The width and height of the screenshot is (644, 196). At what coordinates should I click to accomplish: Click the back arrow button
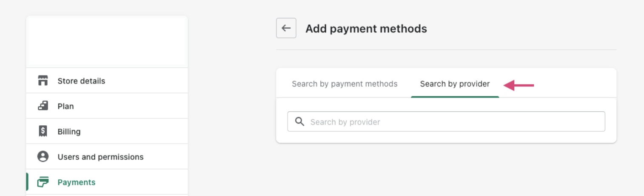point(286,28)
